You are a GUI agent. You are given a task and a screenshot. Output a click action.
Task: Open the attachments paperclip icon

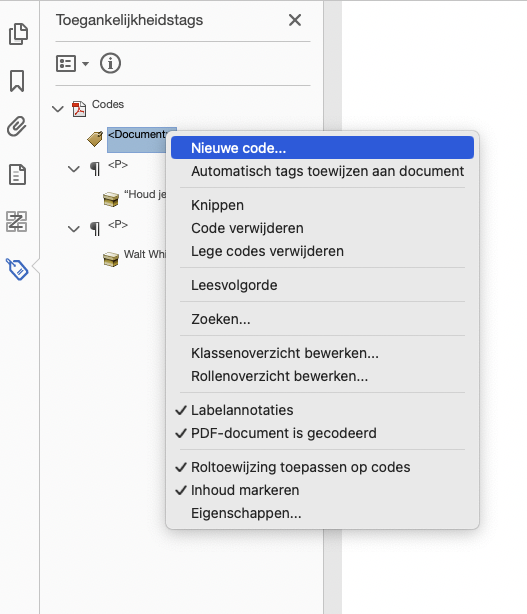(x=17, y=126)
